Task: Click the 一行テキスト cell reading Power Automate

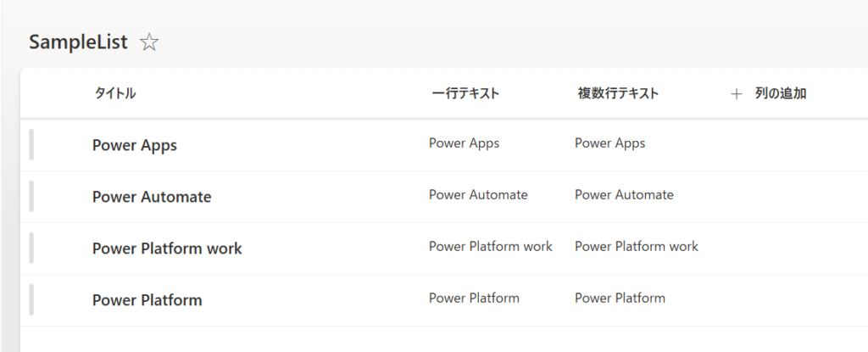Action: click(x=478, y=195)
